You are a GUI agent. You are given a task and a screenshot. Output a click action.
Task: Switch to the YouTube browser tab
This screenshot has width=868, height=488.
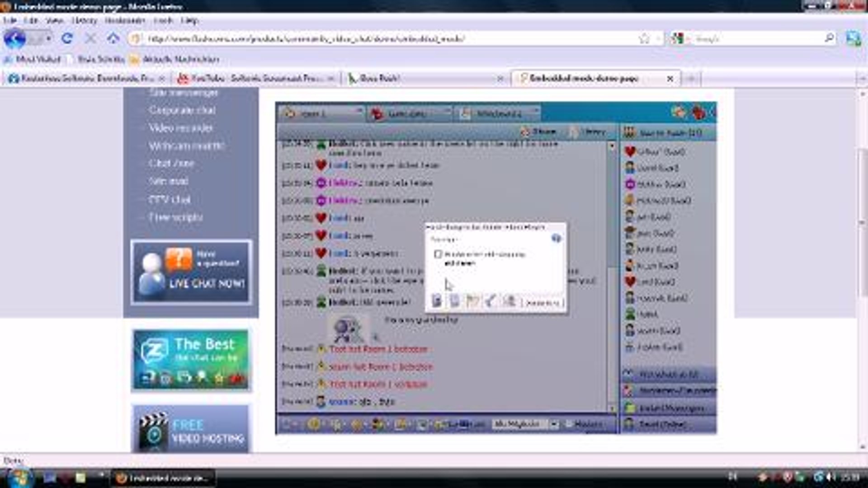(x=253, y=79)
